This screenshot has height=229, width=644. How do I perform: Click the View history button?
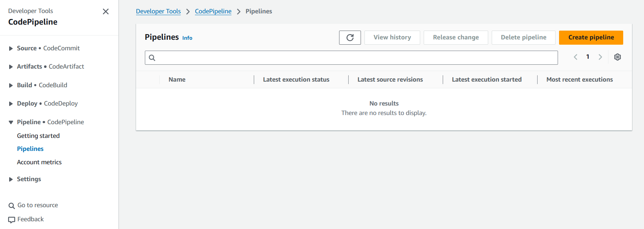[x=392, y=38]
